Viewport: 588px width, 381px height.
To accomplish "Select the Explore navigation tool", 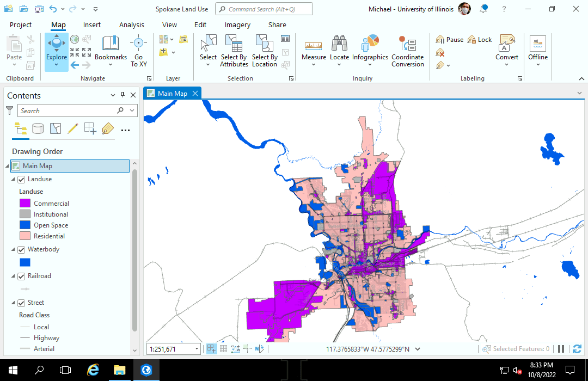I will [56, 49].
